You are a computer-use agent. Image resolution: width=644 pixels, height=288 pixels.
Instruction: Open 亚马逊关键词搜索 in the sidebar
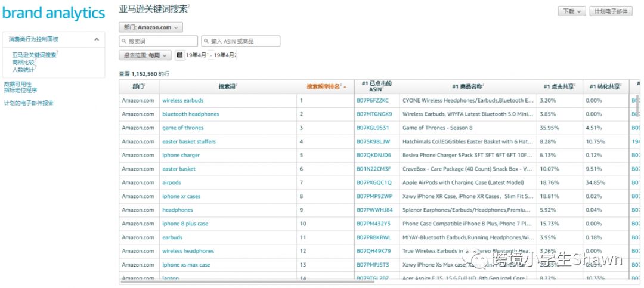(34, 55)
